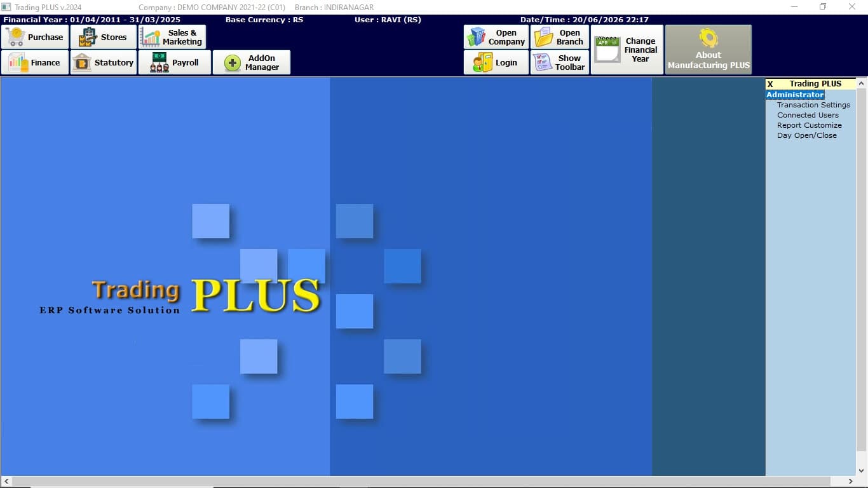Select the Administrator node in side panel
Viewport: 868px width, 488px height.
click(x=795, y=95)
